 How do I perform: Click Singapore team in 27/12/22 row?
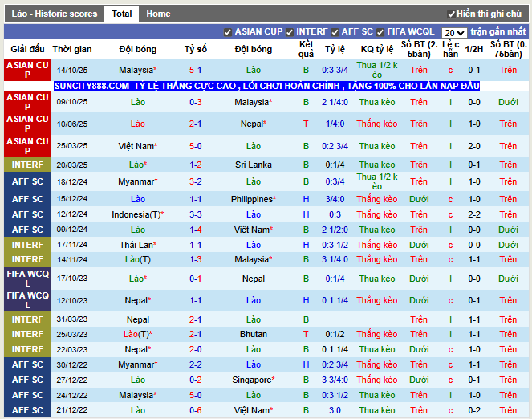coord(254,380)
